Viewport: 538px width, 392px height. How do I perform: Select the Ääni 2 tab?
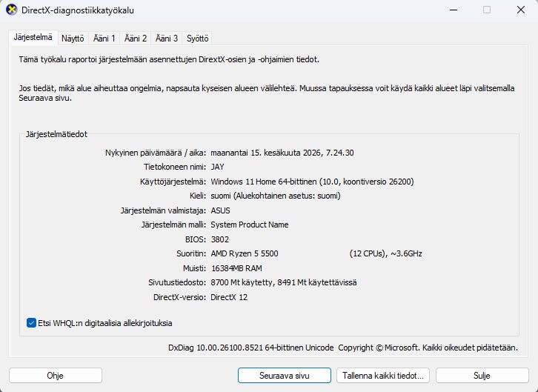pyautogui.click(x=135, y=39)
